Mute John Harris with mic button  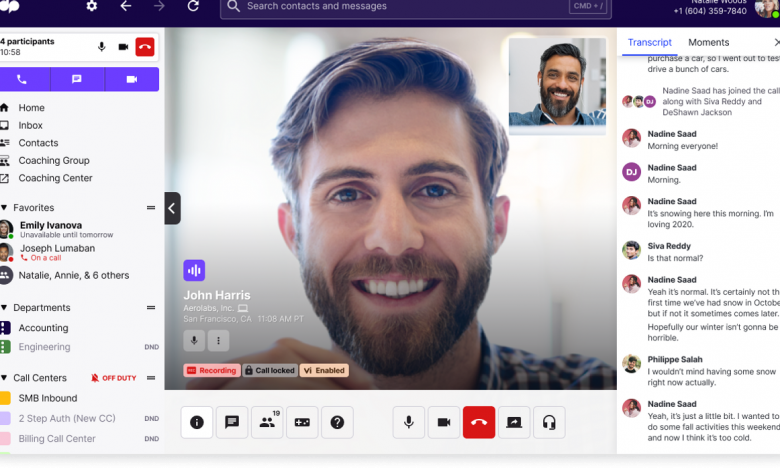click(194, 341)
